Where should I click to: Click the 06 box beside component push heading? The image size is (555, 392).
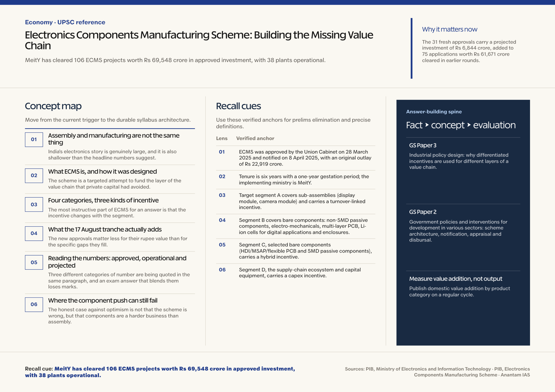(34, 304)
